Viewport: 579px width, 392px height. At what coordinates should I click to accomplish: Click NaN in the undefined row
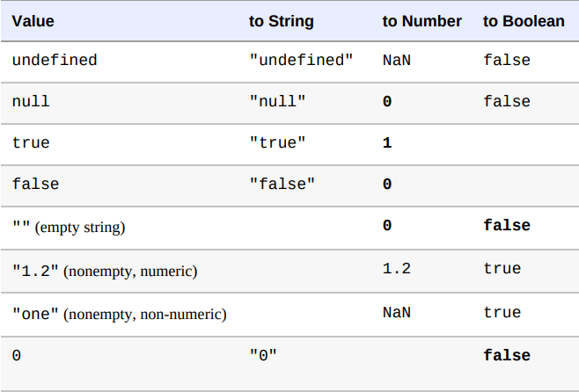pyautogui.click(x=397, y=60)
